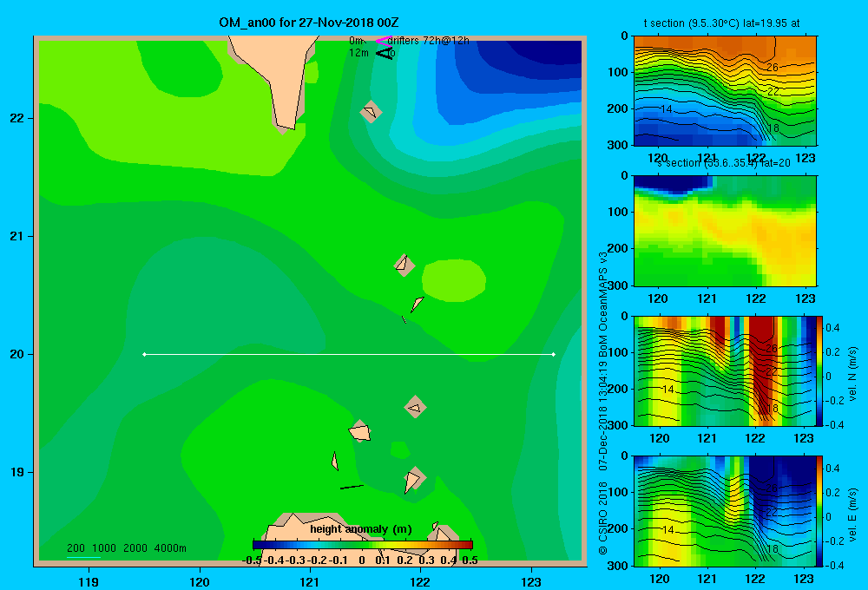This screenshot has height=590, width=868.
Task: Click the vel. E velocity colorbar
Action: pos(820,511)
